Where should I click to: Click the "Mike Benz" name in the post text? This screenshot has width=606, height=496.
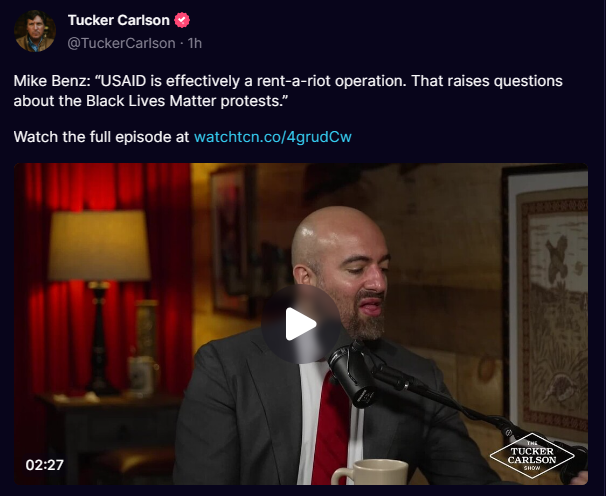pos(48,81)
